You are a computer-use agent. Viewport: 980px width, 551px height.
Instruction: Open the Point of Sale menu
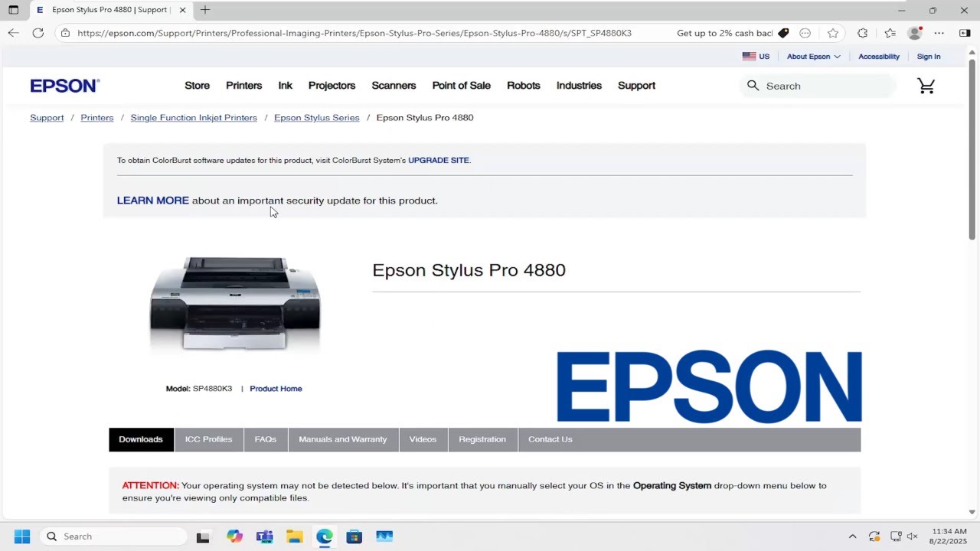[461, 86]
